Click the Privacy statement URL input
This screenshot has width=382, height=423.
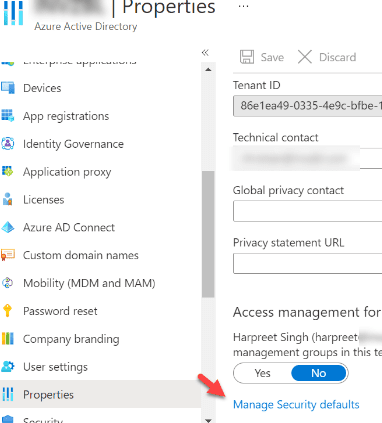(x=307, y=263)
